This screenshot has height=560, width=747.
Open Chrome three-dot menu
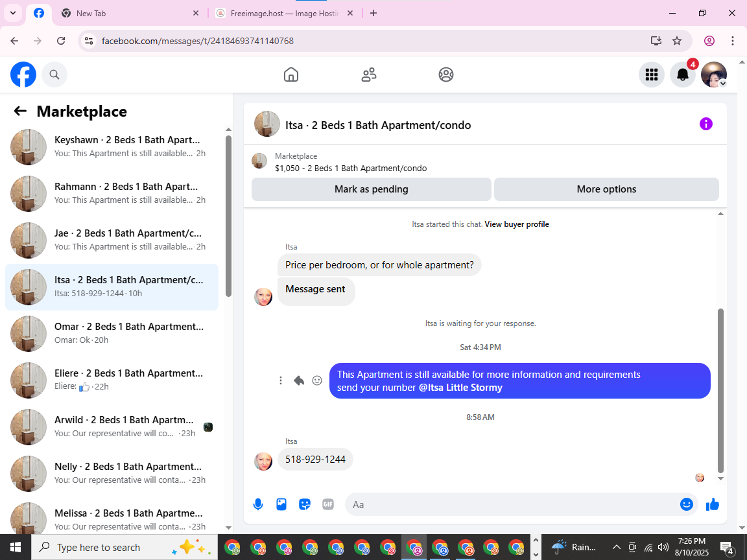[733, 41]
